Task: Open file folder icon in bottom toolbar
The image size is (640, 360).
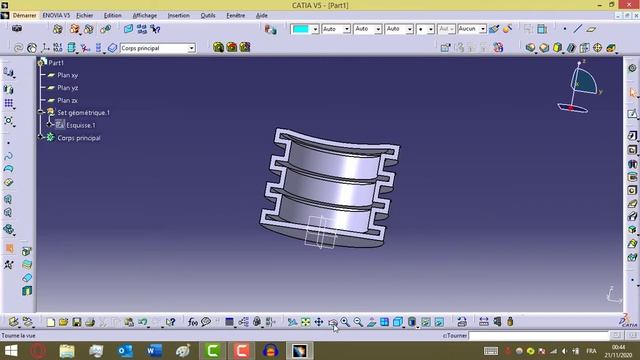Action: point(64,322)
